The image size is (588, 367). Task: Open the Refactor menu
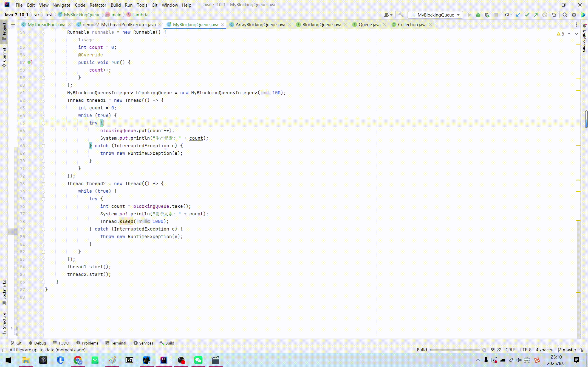click(98, 5)
